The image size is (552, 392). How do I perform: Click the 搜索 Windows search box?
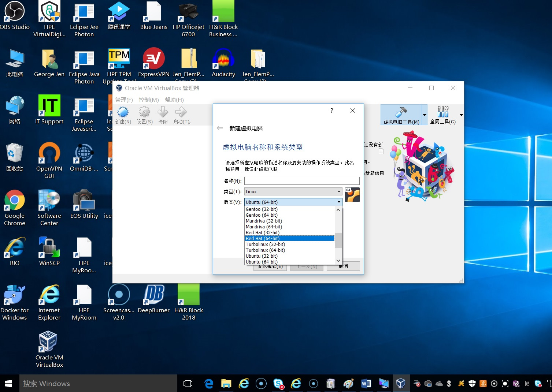98,383
